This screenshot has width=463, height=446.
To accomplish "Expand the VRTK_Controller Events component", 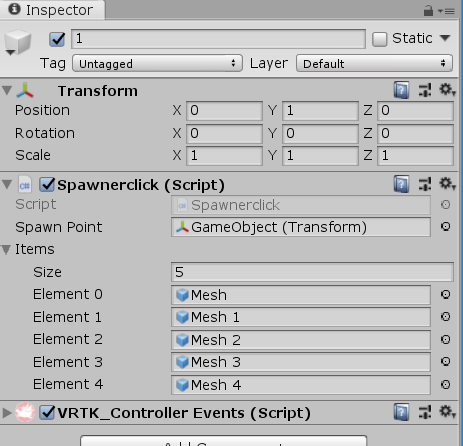I will click(7, 413).
